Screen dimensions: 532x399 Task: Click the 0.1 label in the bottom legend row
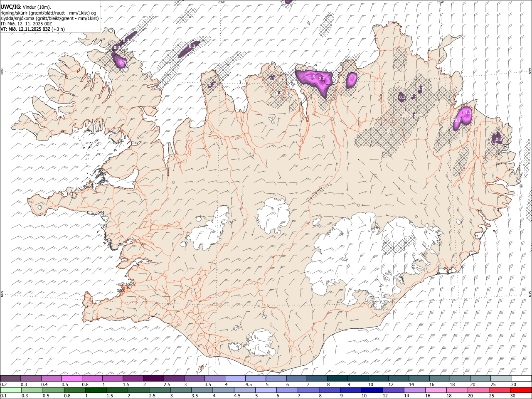(x=3, y=396)
